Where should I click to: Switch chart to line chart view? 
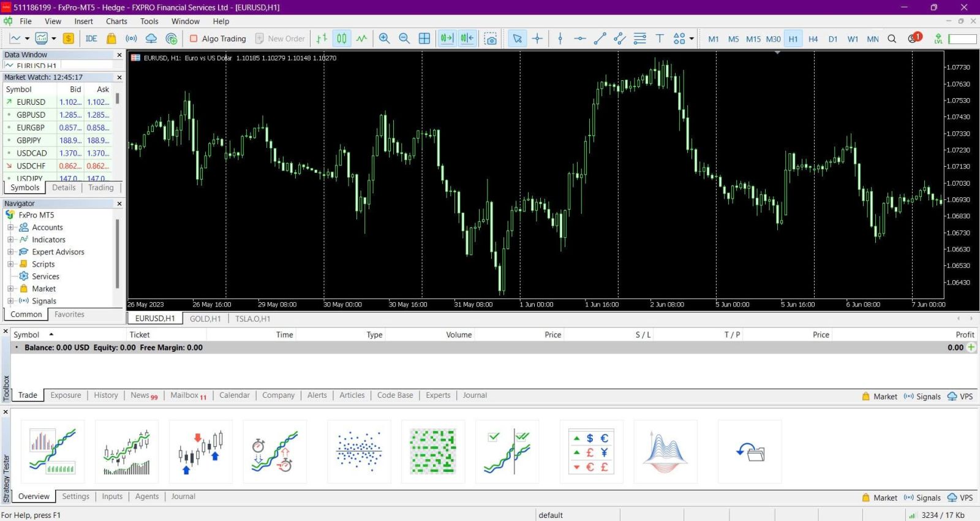point(362,39)
